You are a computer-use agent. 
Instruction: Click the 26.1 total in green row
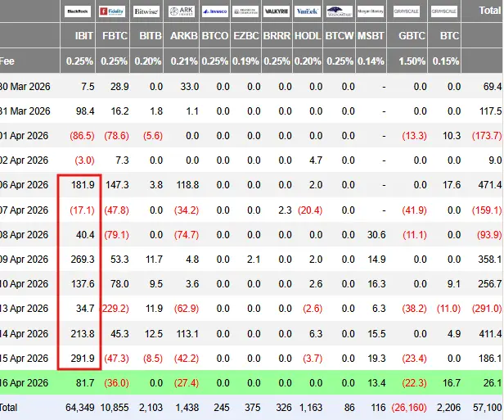pyautogui.click(x=492, y=383)
